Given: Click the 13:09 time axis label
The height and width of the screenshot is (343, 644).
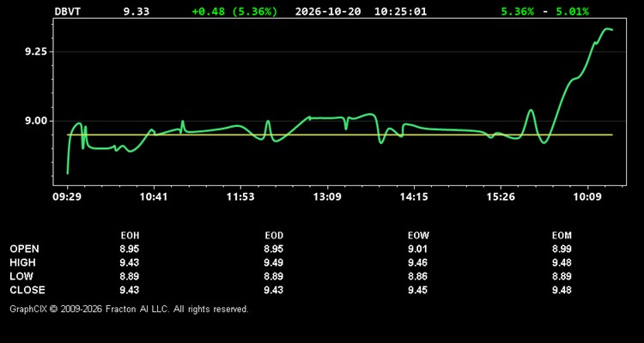Looking at the screenshot, I should [x=327, y=197].
